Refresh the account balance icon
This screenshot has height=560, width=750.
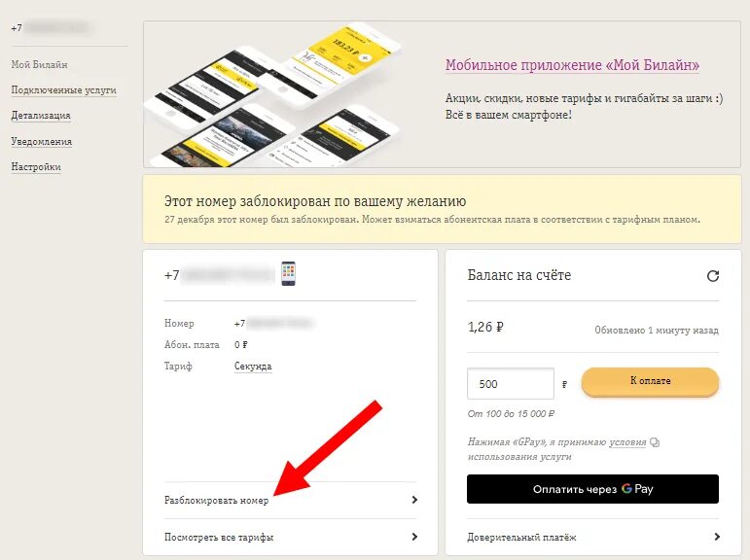(x=713, y=276)
